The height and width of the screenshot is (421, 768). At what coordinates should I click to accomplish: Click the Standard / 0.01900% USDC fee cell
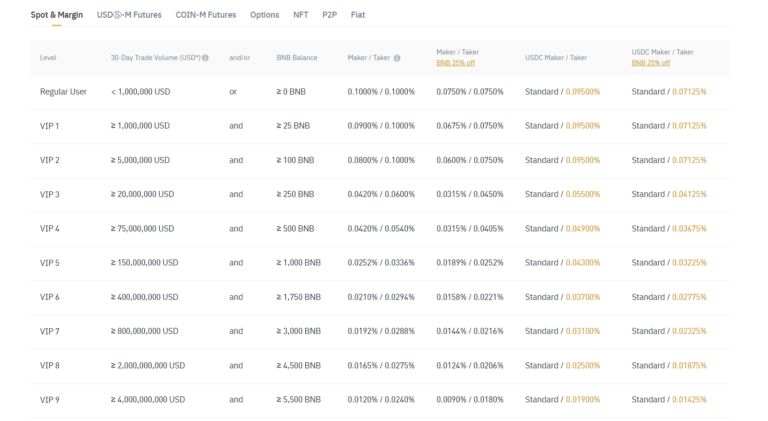[562, 400]
